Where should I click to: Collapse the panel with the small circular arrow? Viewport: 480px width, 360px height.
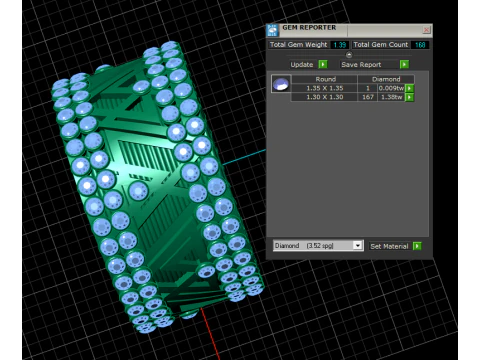349,55
